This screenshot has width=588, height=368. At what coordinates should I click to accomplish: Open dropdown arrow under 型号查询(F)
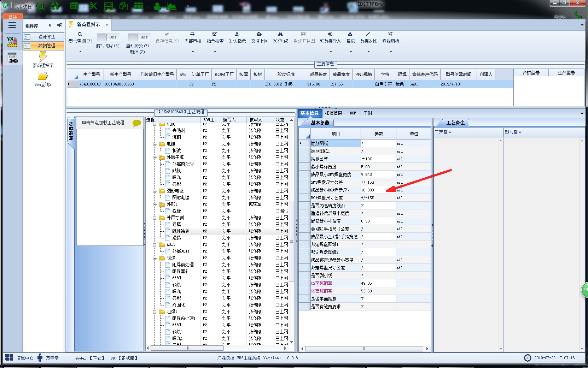80,52
